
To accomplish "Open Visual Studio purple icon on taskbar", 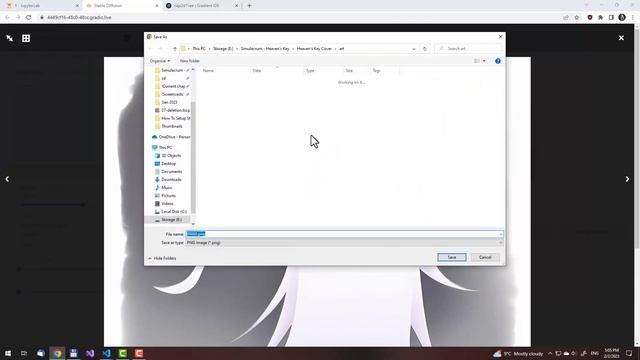I will pyautogui.click(x=90, y=353).
